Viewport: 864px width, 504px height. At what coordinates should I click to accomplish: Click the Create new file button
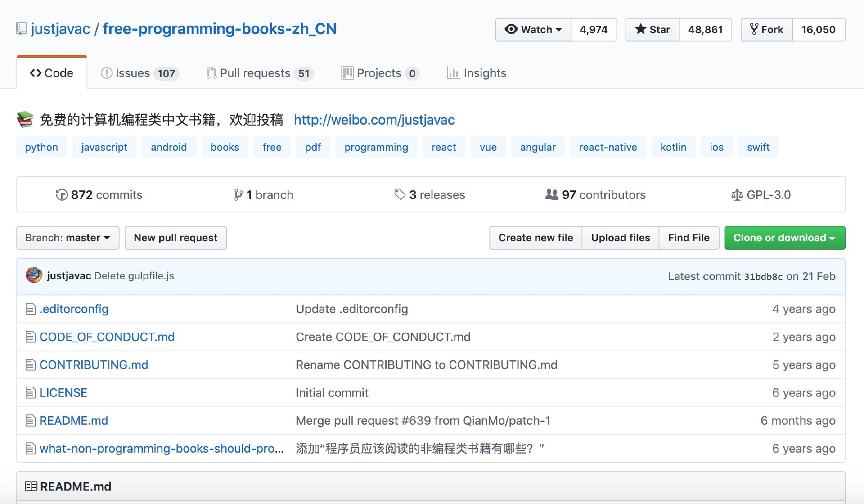(536, 238)
